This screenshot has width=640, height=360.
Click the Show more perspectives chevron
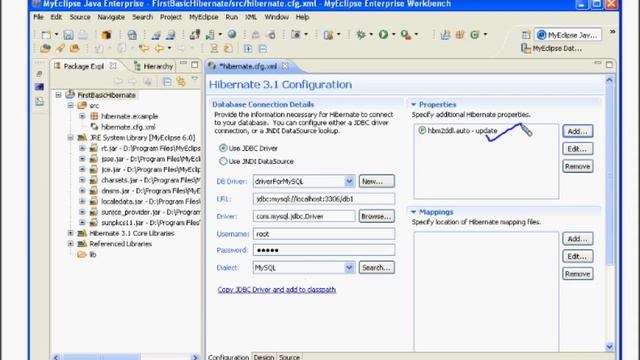pos(612,31)
